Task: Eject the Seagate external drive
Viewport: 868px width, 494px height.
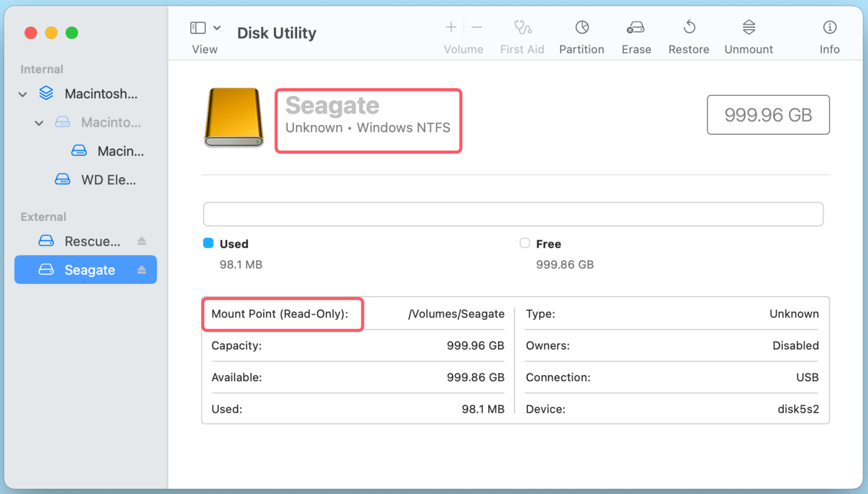Action: (142, 269)
